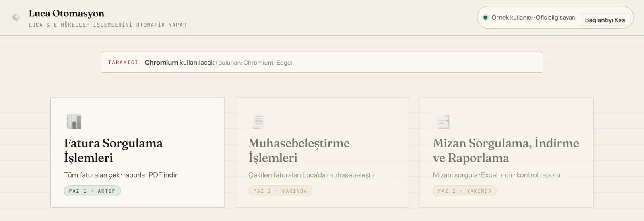Image resolution: width=644 pixels, height=221 pixels.
Task: Click the document icon on Muhasebeleştirme card
Action: tap(258, 121)
